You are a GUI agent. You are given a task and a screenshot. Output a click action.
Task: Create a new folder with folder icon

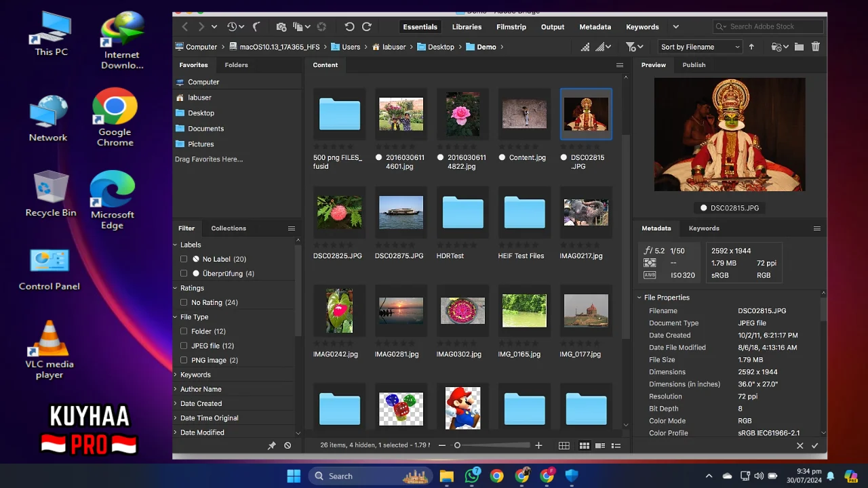(799, 47)
